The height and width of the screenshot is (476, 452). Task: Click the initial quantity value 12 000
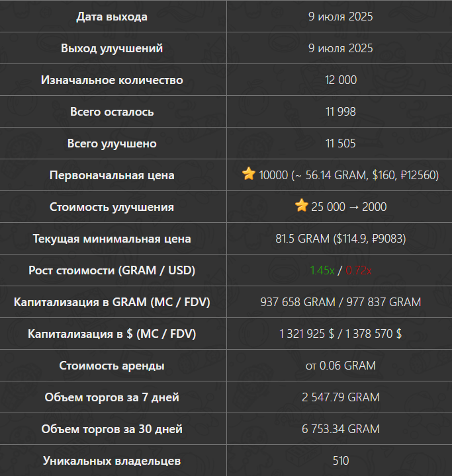pos(340,80)
